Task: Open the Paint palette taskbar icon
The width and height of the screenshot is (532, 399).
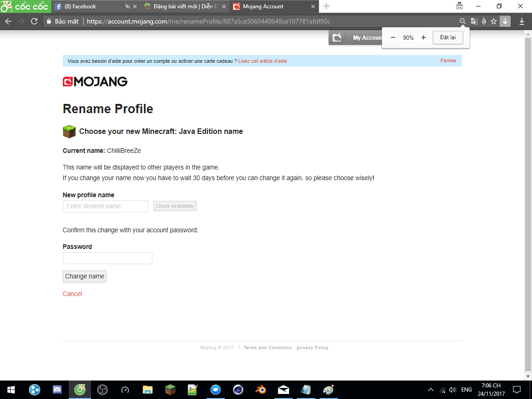Action: click(328, 390)
